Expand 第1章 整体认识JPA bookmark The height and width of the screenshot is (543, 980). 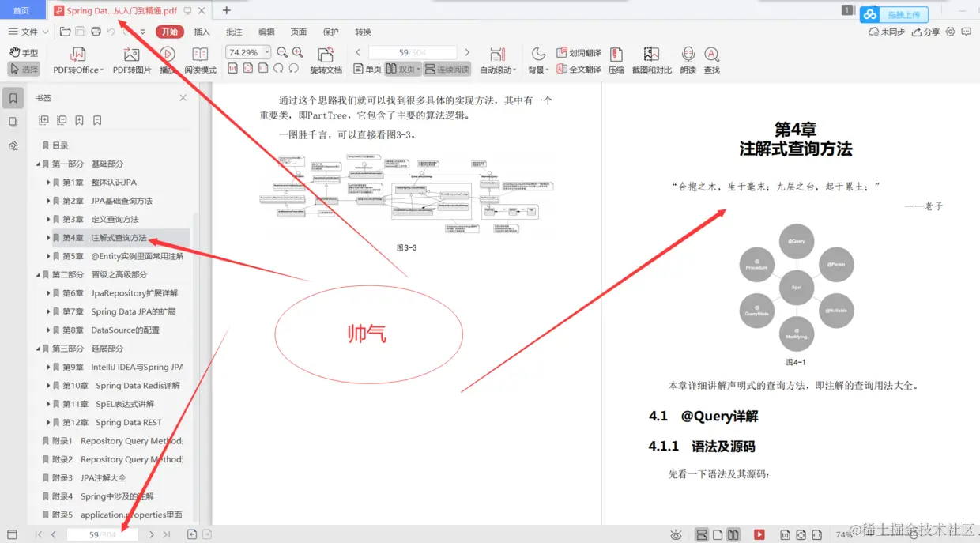tap(48, 183)
